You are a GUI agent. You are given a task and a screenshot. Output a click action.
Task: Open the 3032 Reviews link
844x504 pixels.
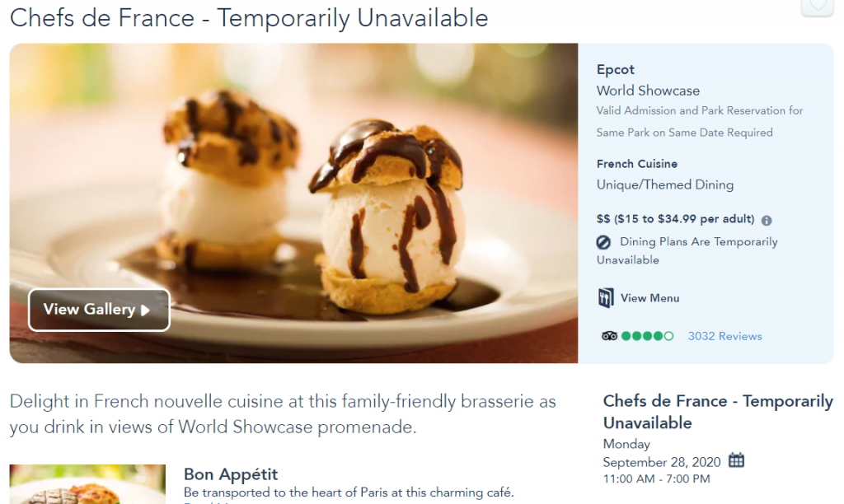click(x=724, y=336)
